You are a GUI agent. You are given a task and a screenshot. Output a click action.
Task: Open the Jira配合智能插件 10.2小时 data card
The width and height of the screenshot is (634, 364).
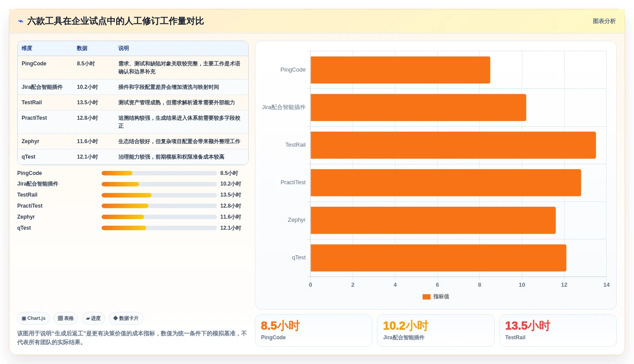pyautogui.click(x=436, y=330)
